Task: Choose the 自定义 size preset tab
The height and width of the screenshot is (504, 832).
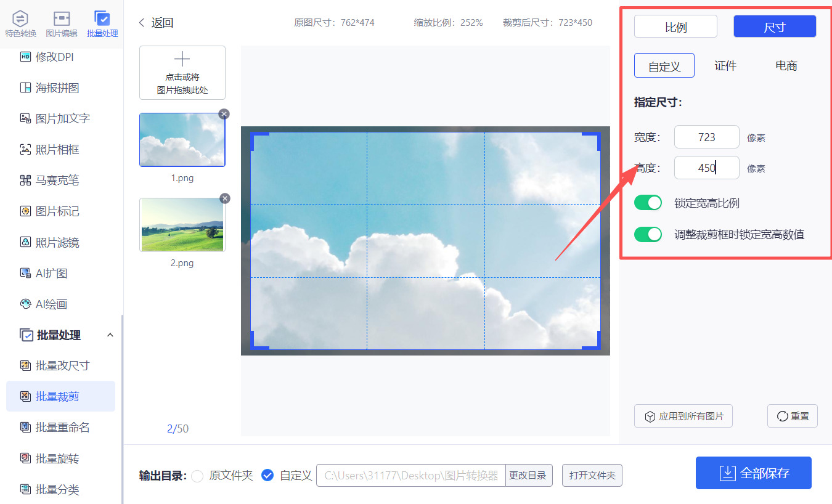Action: click(x=664, y=66)
